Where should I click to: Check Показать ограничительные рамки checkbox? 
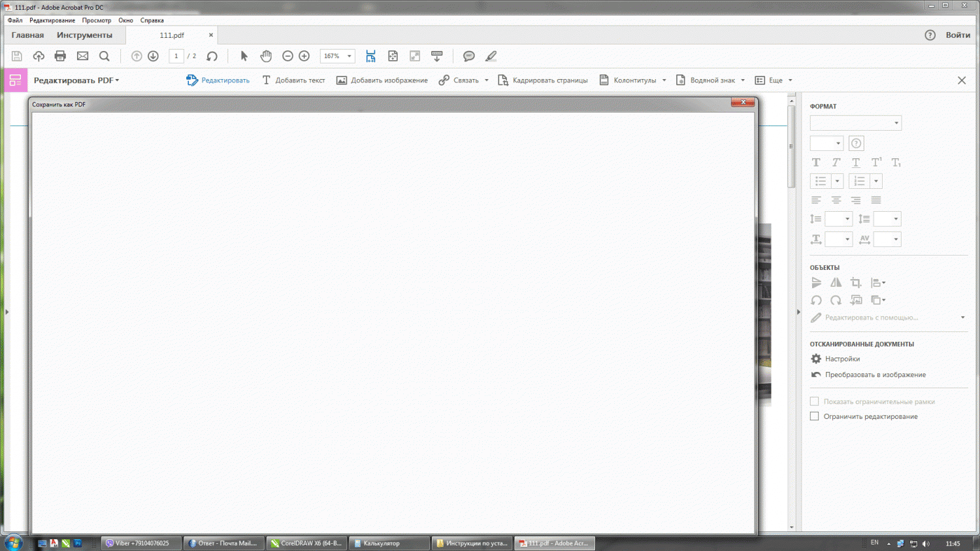tap(814, 401)
